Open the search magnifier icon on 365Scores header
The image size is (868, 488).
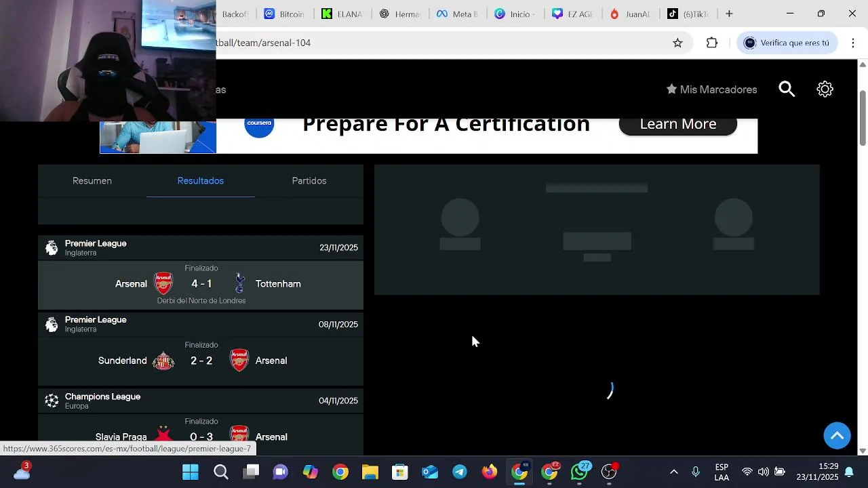(x=787, y=89)
